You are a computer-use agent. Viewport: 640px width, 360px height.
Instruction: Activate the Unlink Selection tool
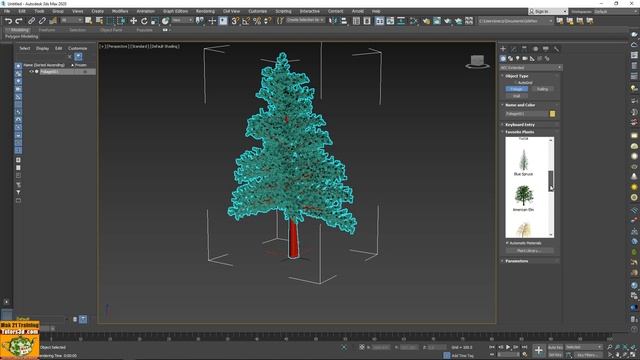click(x=42, y=21)
